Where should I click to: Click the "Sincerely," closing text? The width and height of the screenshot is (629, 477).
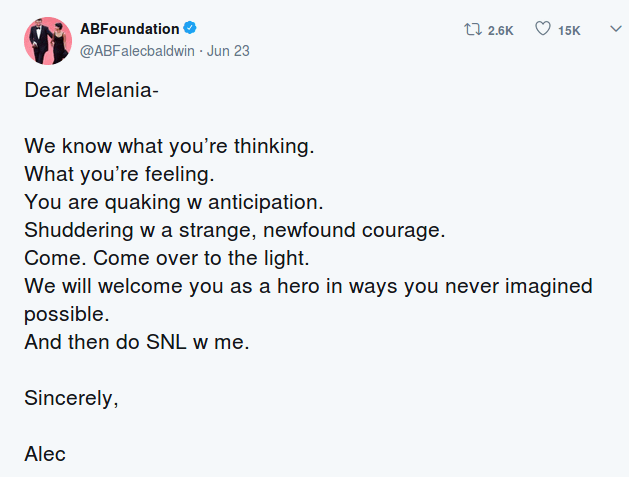click(71, 398)
